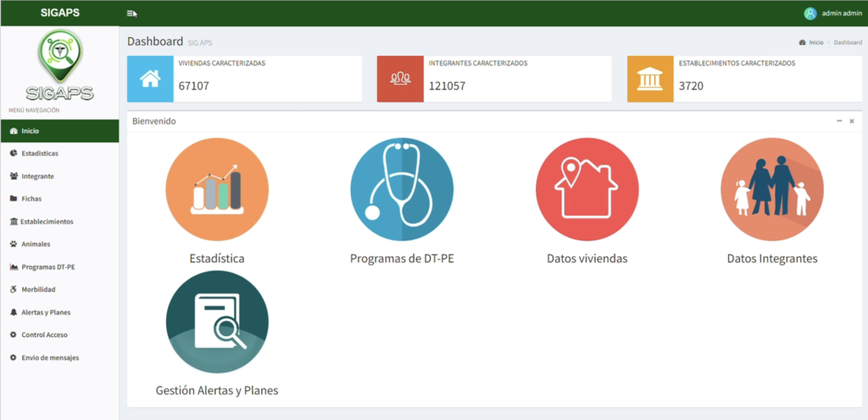The height and width of the screenshot is (420, 868).
Task: Click the Estadística bar chart icon
Action: [217, 189]
